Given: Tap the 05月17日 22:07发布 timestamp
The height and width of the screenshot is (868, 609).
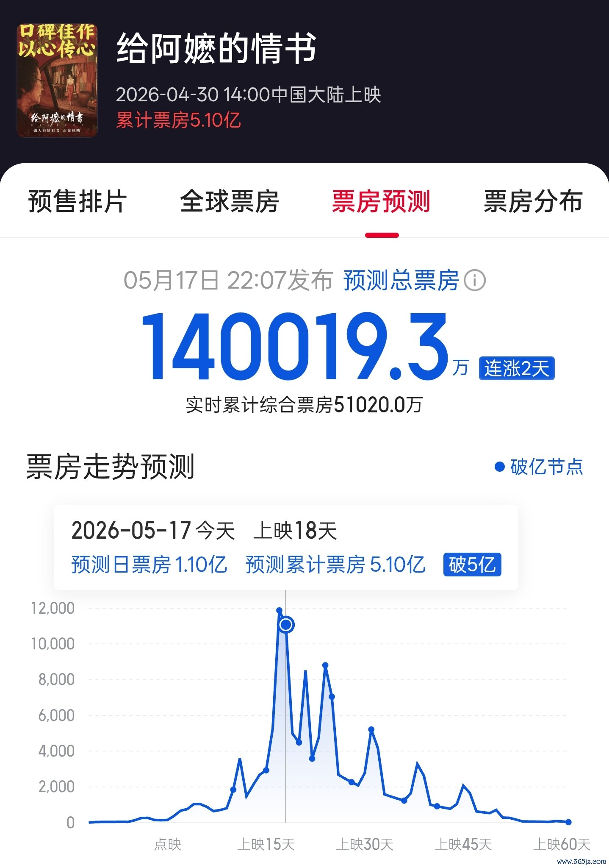Looking at the screenshot, I should click(x=228, y=281).
